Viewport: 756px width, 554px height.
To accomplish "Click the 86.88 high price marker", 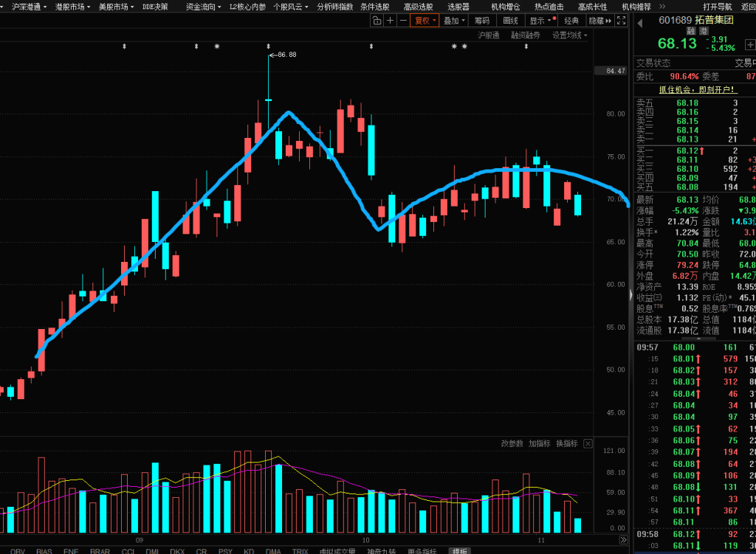I will point(286,55).
